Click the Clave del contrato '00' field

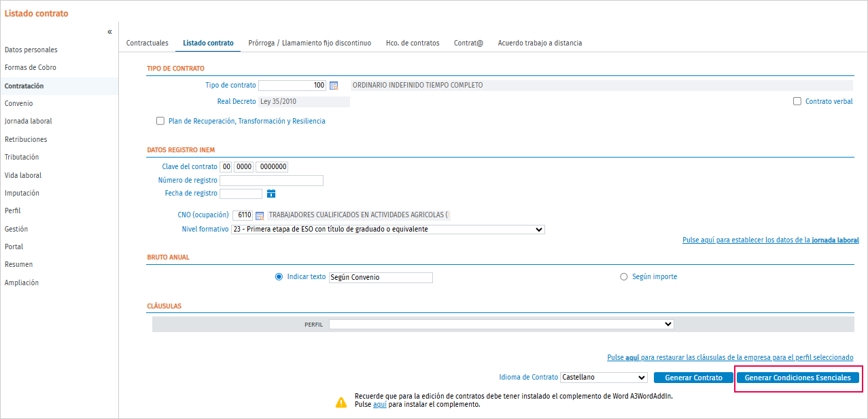tap(226, 167)
